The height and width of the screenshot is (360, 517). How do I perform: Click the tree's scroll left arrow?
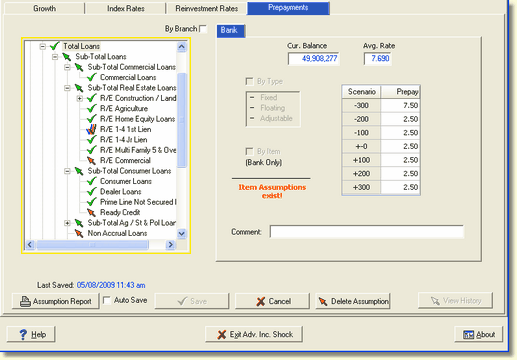(x=30, y=245)
